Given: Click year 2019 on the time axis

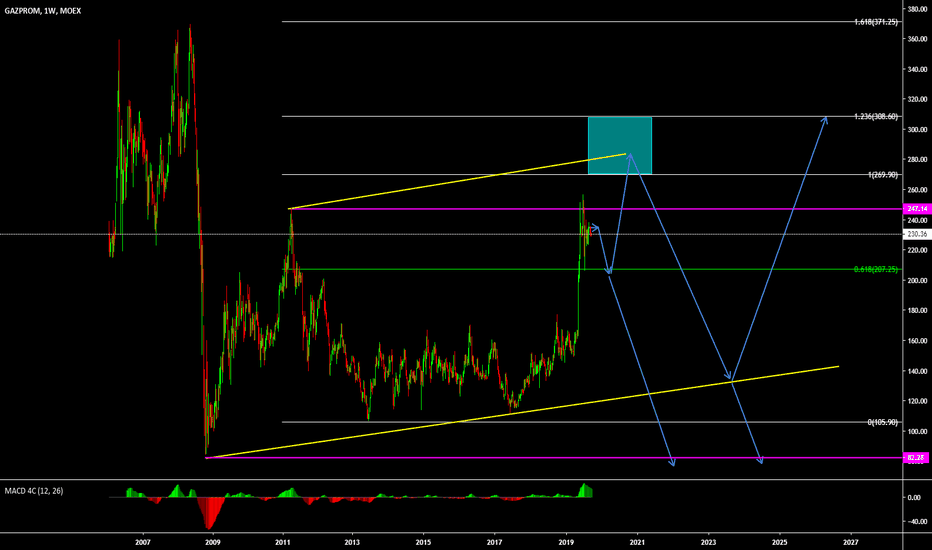Looking at the screenshot, I should pyautogui.click(x=566, y=542).
